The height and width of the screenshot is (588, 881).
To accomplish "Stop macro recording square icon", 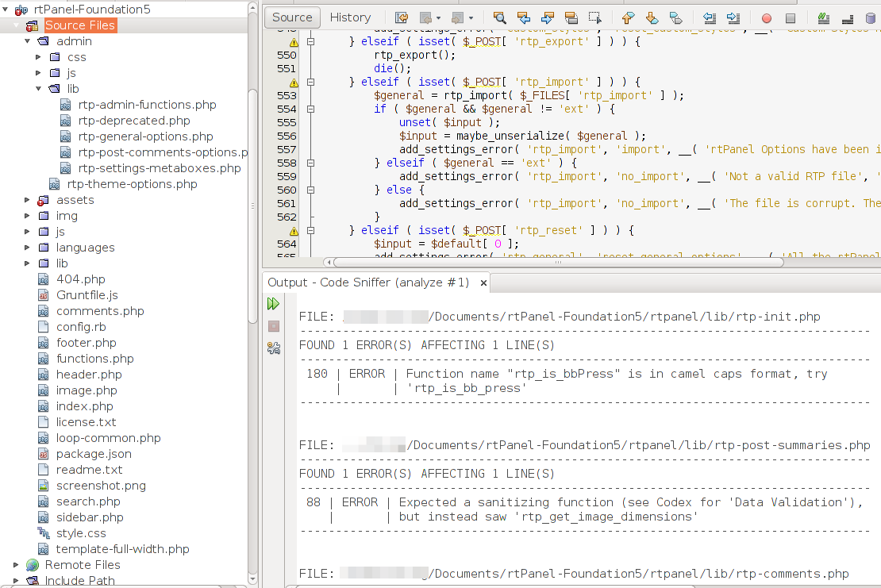I will pos(791,18).
